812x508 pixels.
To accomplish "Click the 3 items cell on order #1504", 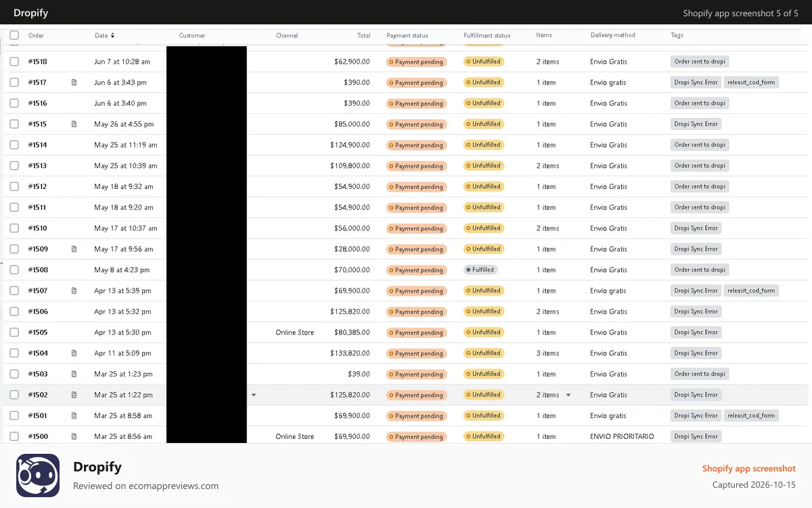I will pyautogui.click(x=548, y=353).
